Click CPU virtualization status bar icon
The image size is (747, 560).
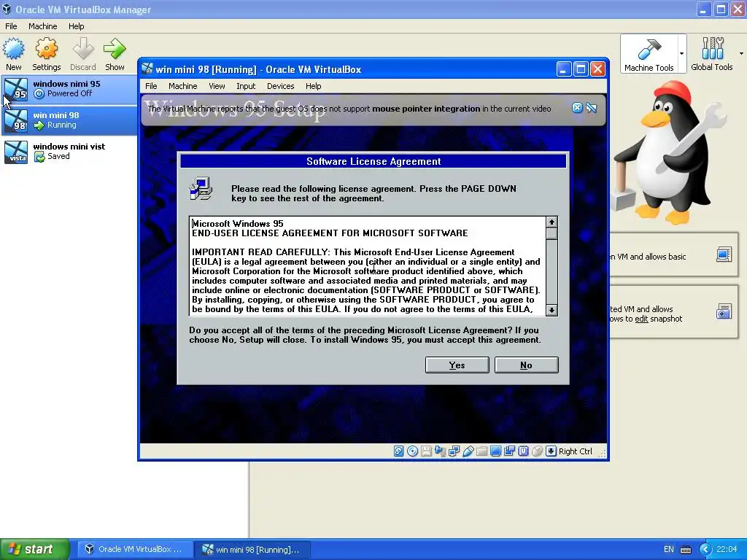point(523,451)
